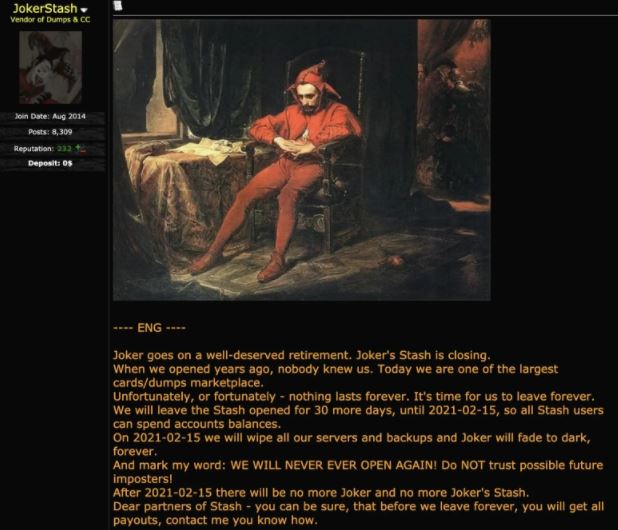
Task: Open the JokerStash username profile link
Action: 45,8
